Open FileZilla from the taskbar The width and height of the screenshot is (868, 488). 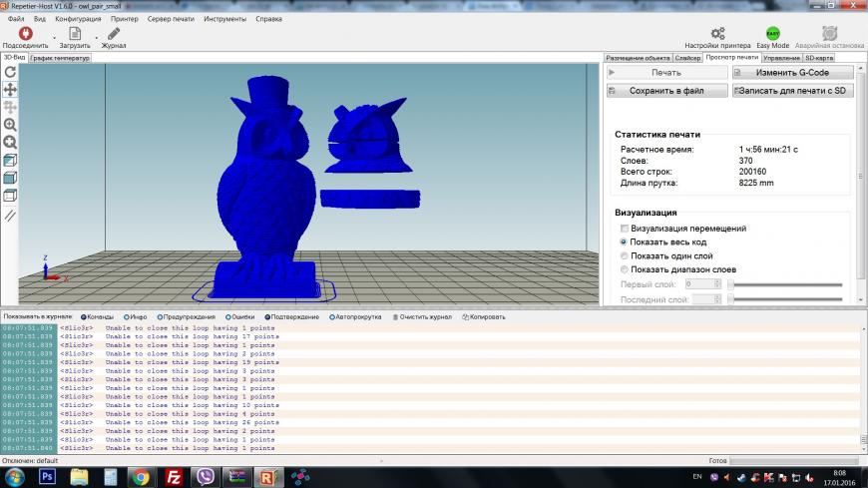click(x=174, y=477)
